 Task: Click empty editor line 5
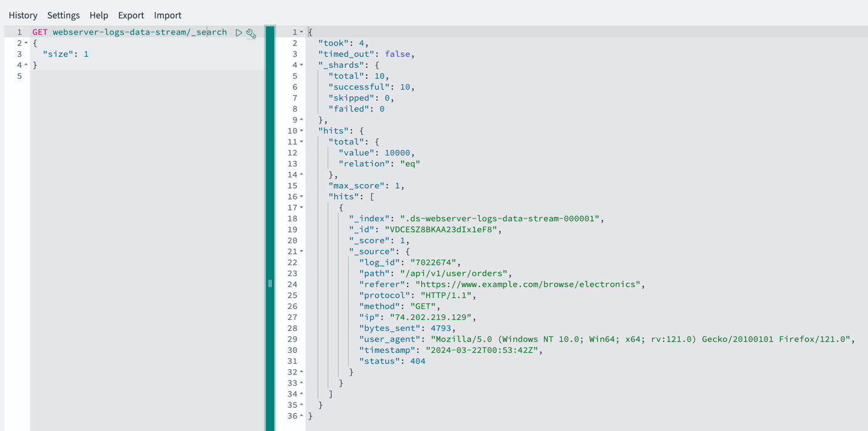coord(146,76)
